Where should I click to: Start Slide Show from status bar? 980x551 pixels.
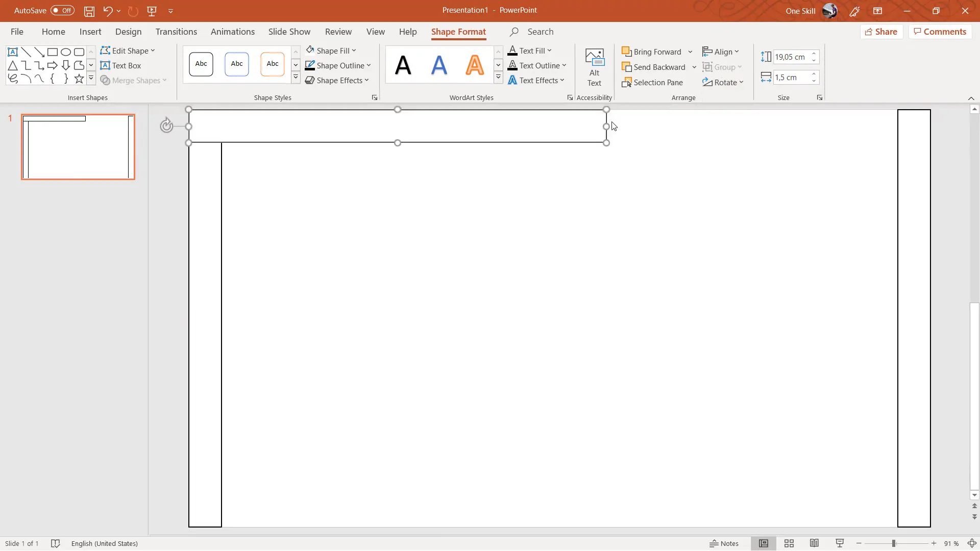(840, 543)
